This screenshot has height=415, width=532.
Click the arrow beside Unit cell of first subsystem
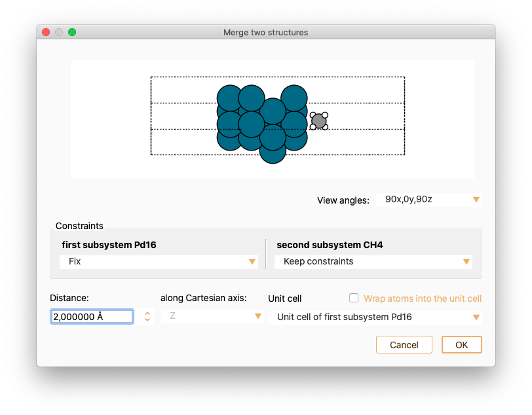click(476, 317)
